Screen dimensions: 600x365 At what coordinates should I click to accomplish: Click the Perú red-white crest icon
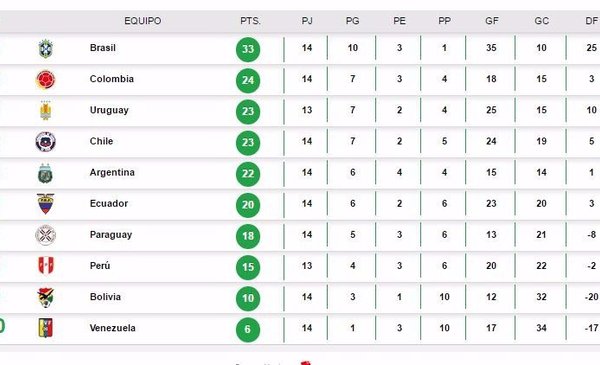click(46, 266)
